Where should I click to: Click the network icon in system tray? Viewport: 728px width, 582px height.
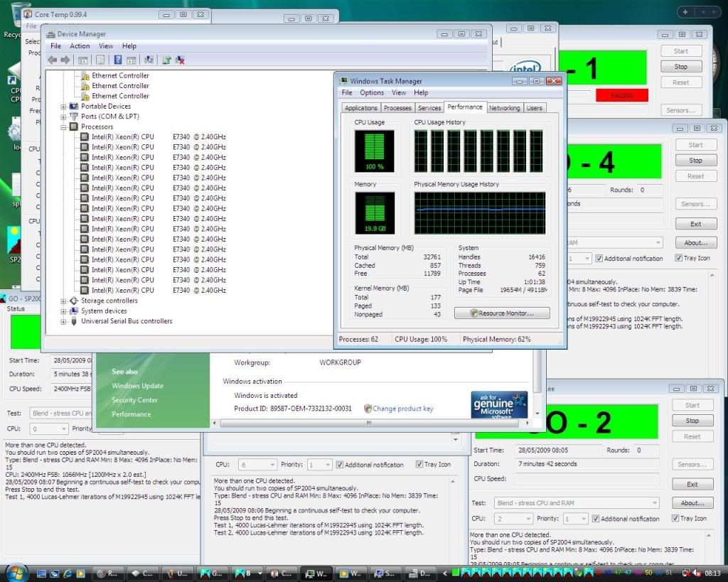pyautogui.click(x=686, y=573)
